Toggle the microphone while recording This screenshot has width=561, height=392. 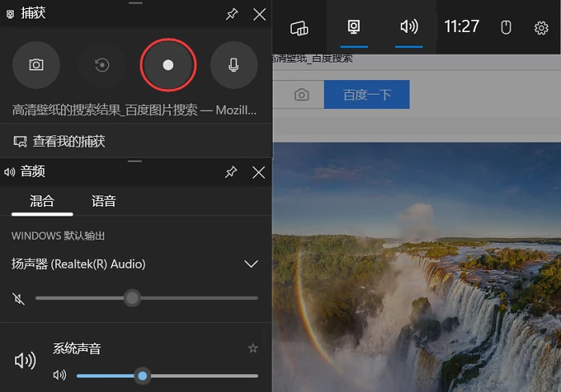tap(234, 65)
